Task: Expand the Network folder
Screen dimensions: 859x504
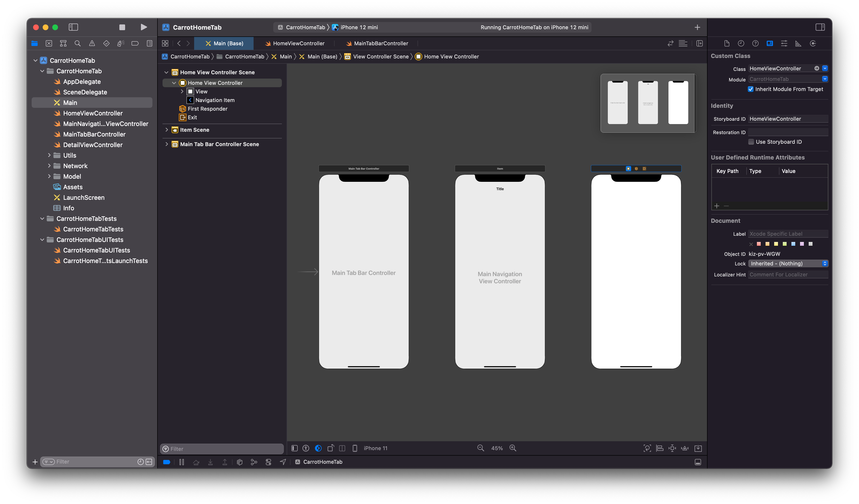Action: tap(49, 166)
